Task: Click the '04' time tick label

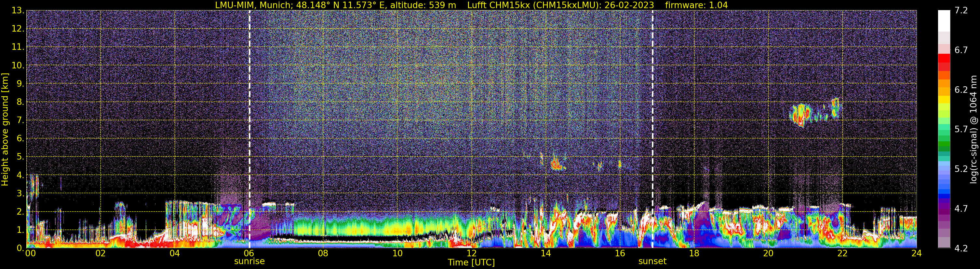Action: pyautogui.click(x=175, y=253)
